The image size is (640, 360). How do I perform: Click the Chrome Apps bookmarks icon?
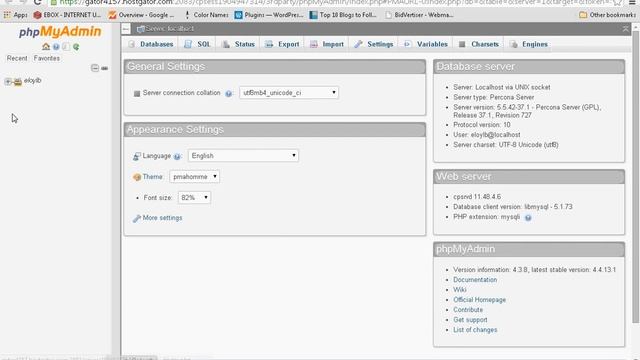[7, 15]
